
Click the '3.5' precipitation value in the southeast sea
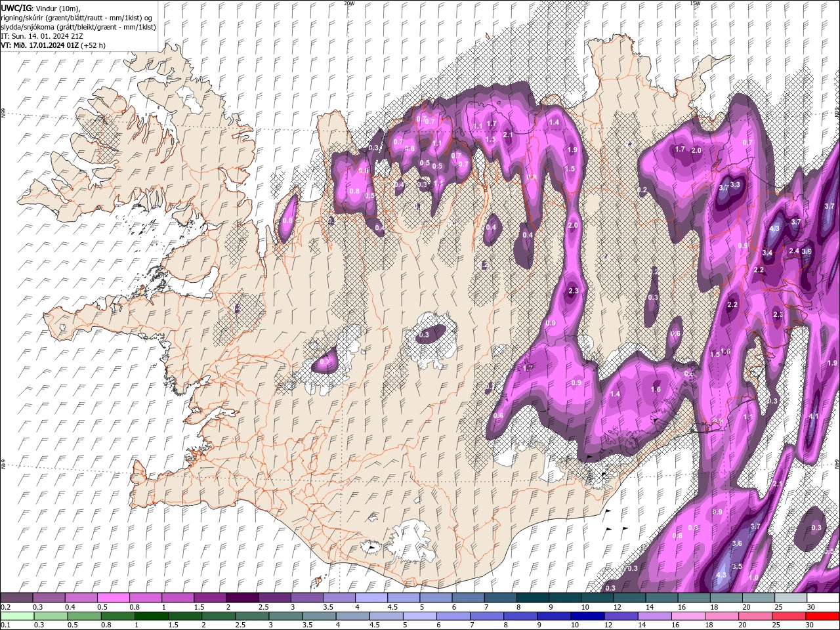click(x=737, y=566)
